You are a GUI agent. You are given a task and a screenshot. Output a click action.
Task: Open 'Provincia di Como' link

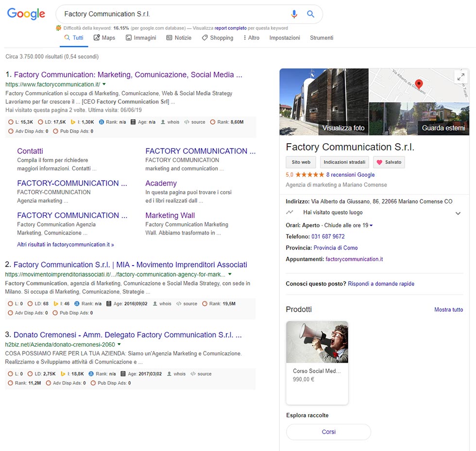pyautogui.click(x=336, y=248)
